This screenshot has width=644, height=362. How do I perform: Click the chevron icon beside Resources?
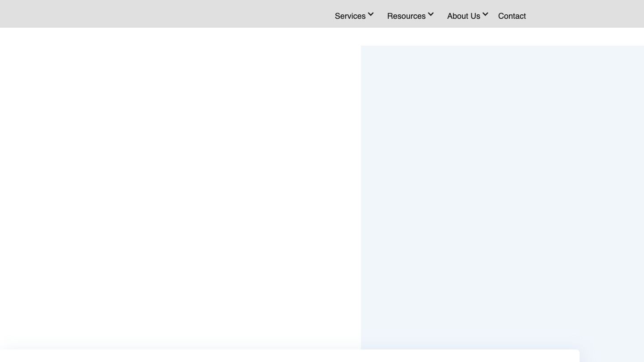click(431, 14)
